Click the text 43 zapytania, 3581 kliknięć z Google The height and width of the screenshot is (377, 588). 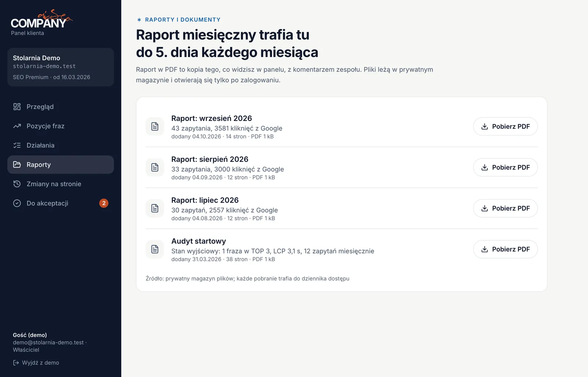[227, 128]
